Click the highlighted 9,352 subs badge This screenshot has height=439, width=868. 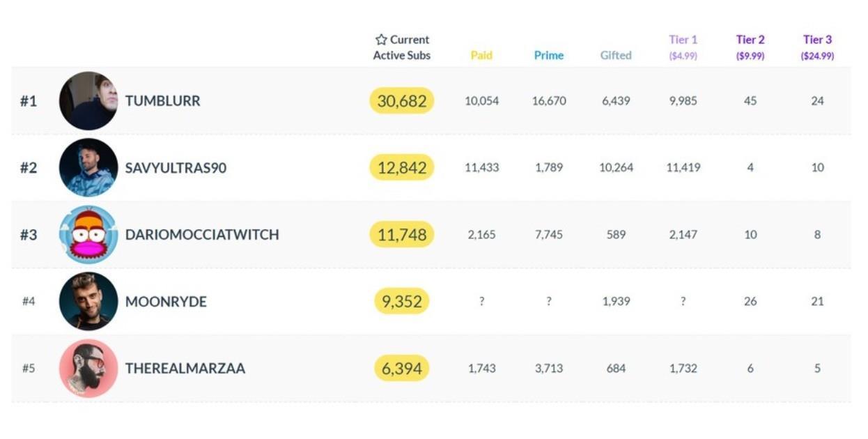pos(402,302)
